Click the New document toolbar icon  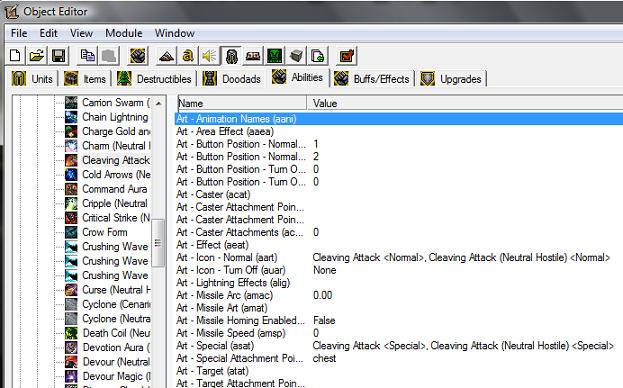tap(15, 56)
